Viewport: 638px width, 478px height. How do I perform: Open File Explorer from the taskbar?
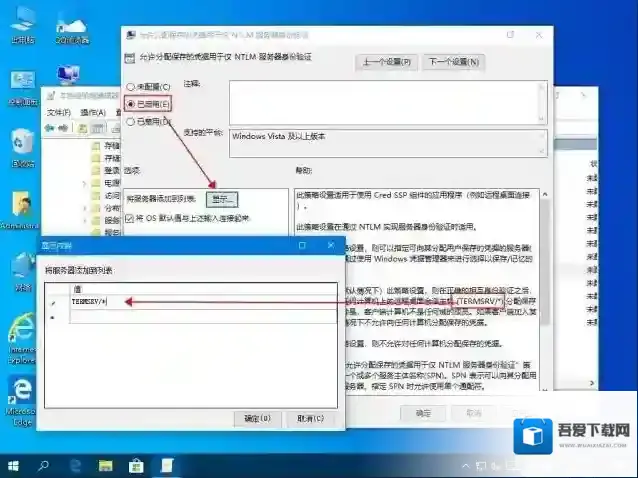[105, 466]
